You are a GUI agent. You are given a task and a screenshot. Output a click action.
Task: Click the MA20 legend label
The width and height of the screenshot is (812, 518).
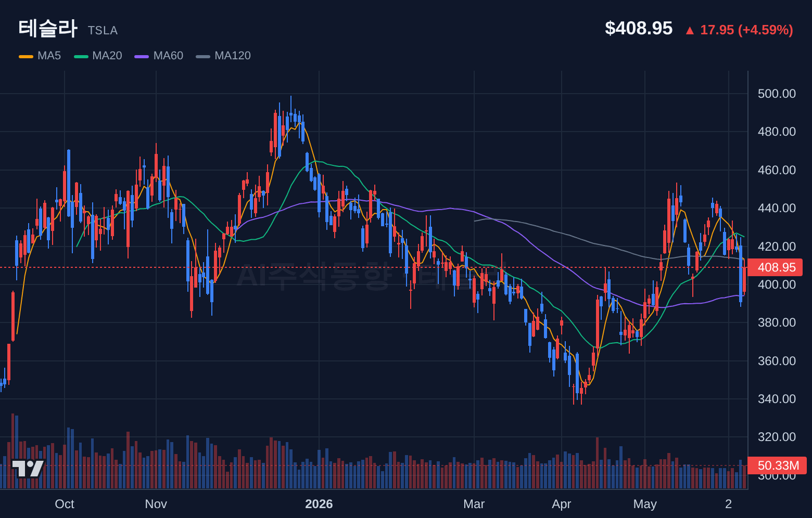coord(107,56)
